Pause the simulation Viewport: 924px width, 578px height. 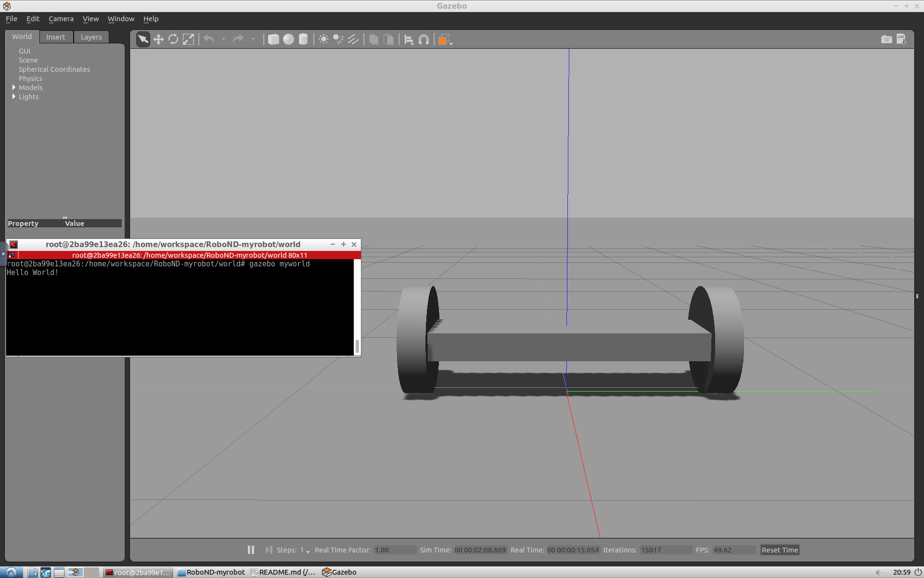(251, 550)
